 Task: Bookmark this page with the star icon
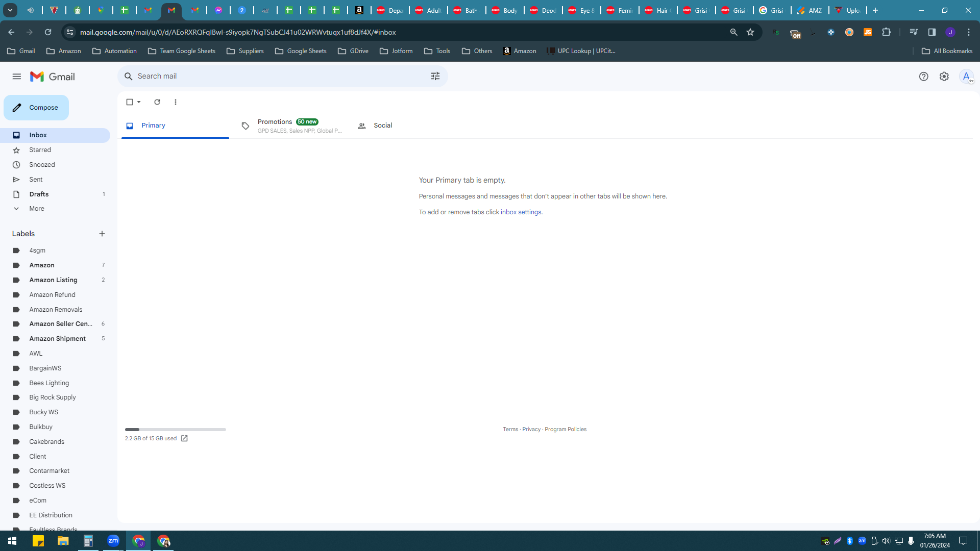pyautogui.click(x=750, y=32)
